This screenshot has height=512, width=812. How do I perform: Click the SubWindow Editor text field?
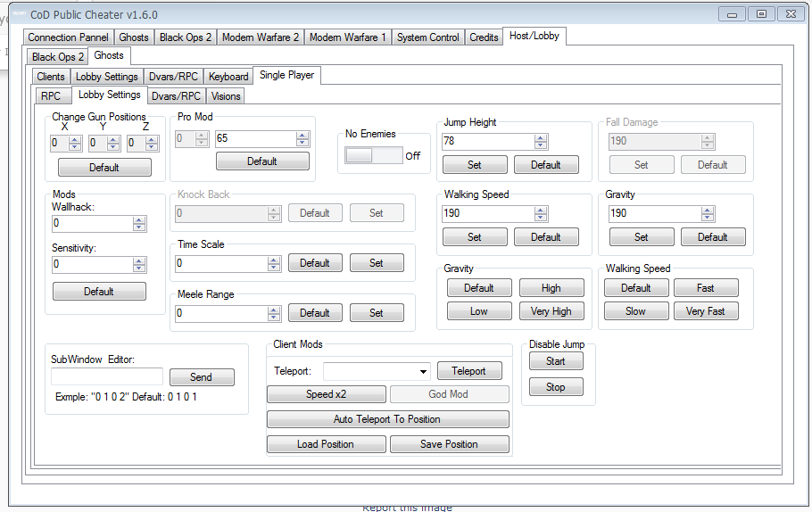tap(107, 376)
